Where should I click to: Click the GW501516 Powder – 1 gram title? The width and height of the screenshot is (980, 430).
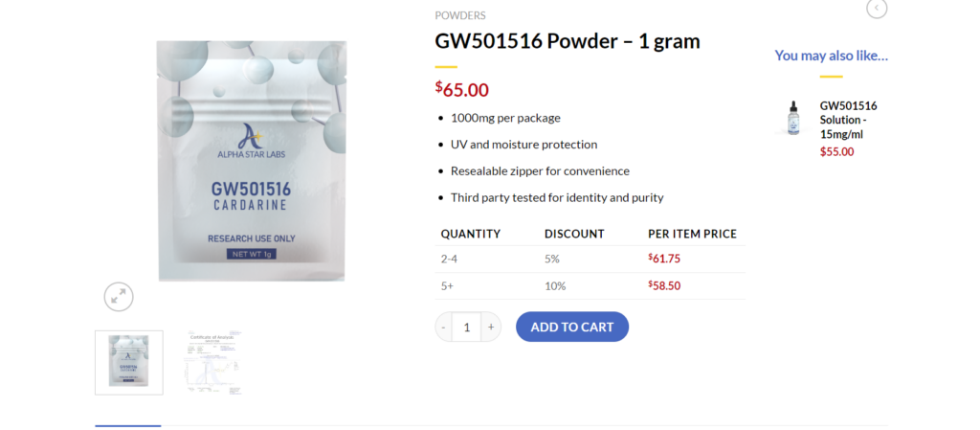coord(568,41)
